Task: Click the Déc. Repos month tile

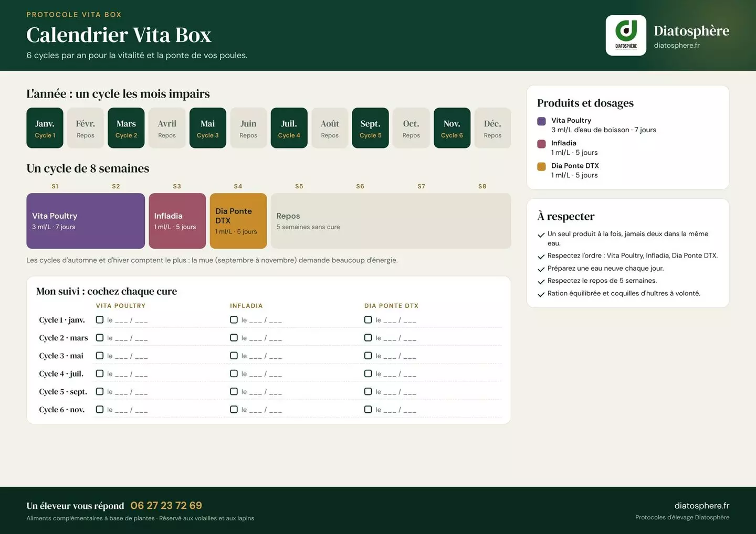Action: [x=492, y=128]
